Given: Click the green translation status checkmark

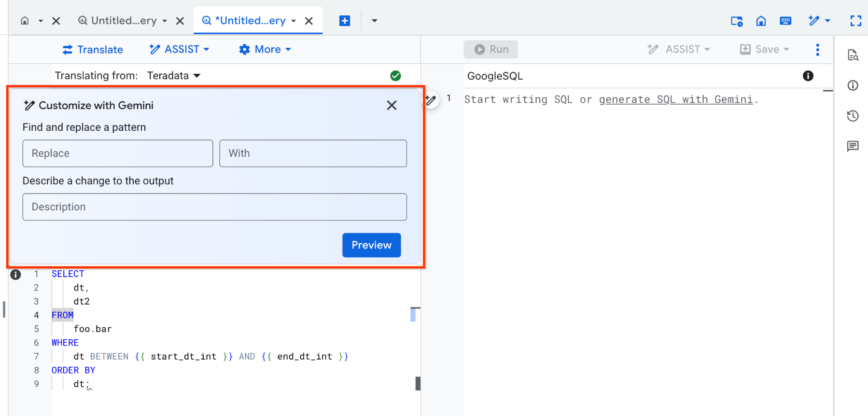Looking at the screenshot, I should (x=395, y=76).
